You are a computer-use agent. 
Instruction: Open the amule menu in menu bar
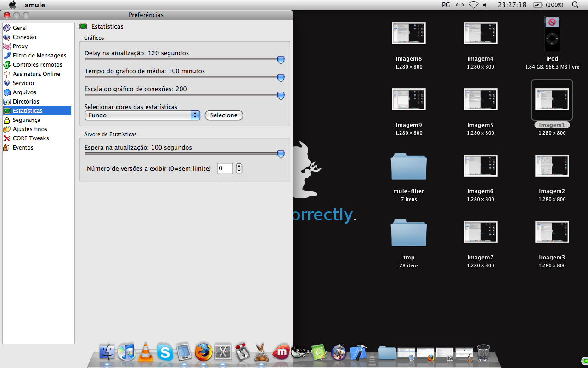34,5
